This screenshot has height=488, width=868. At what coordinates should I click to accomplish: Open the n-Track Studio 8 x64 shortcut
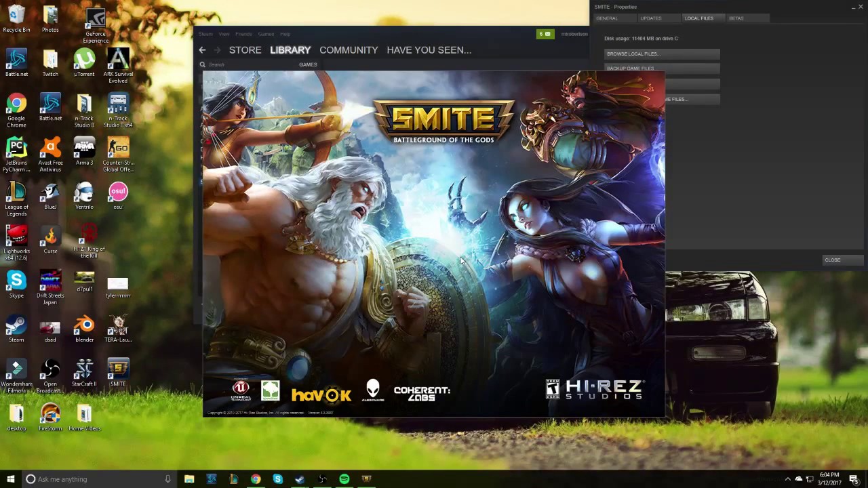118,110
